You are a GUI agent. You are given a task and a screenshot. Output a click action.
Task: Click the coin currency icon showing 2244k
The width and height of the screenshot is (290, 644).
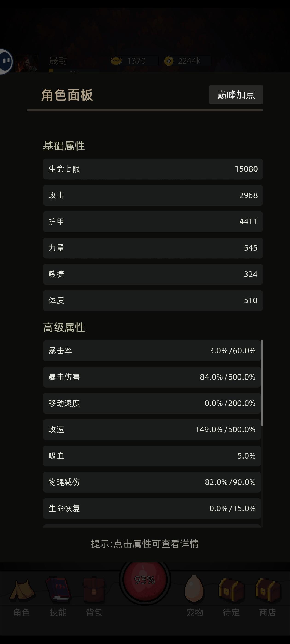point(169,61)
